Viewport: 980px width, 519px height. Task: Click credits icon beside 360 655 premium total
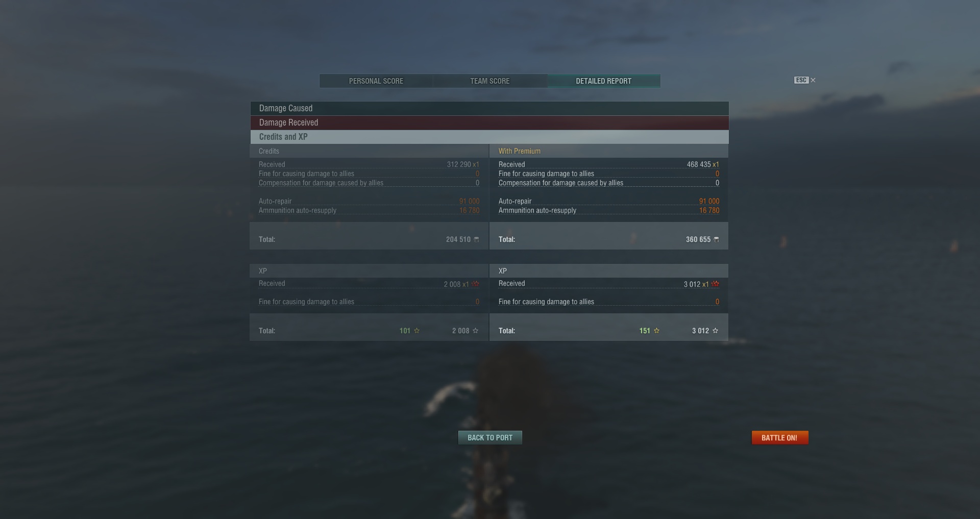[716, 239]
